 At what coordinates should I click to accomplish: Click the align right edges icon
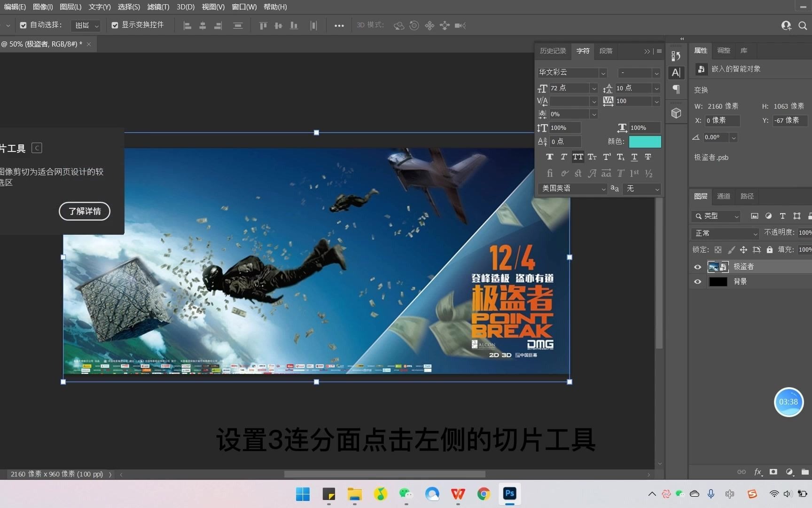pos(218,26)
